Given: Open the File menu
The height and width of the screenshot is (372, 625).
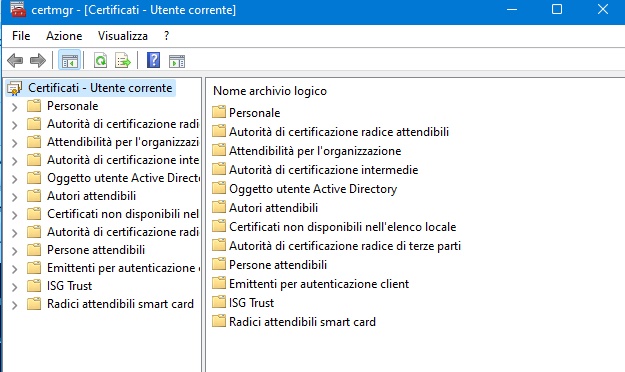Looking at the screenshot, I should [21, 36].
